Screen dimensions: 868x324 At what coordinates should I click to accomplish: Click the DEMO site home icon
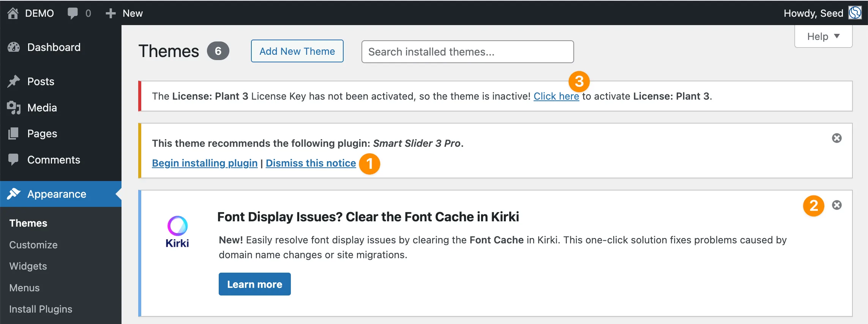pyautogui.click(x=13, y=13)
